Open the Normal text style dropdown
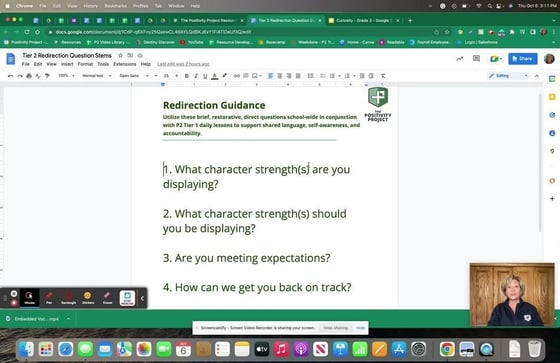 click(96, 76)
